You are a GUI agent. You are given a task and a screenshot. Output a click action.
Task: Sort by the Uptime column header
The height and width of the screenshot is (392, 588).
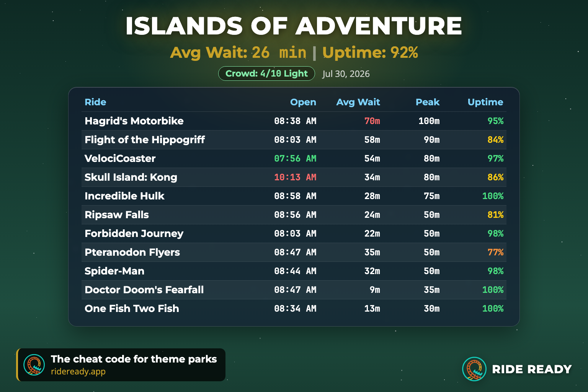(x=485, y=102)
